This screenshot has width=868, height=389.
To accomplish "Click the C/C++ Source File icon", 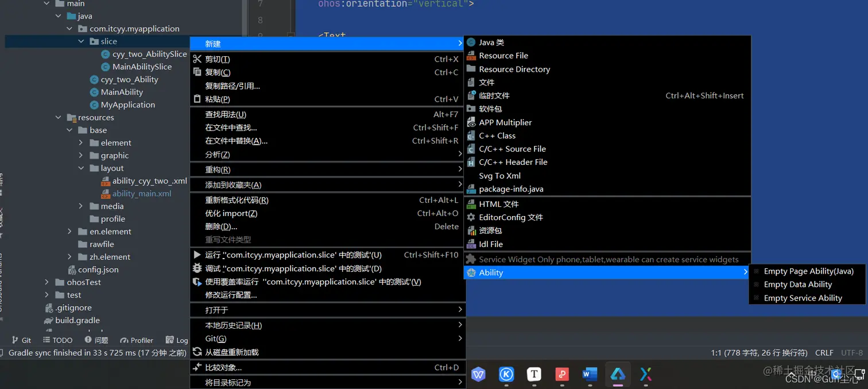I will [471, 149].
